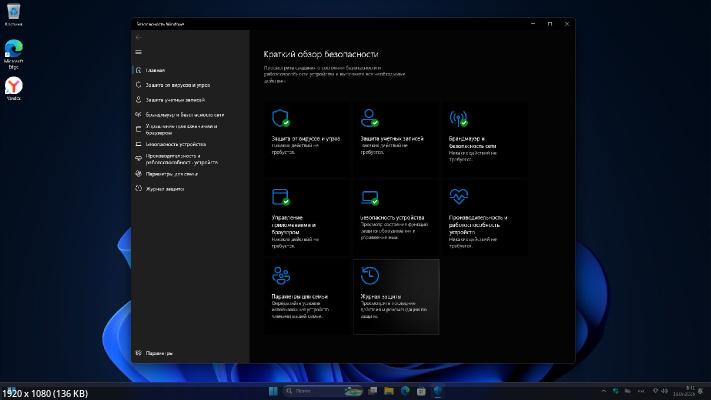Select 'Защита учетных записей' in sidebar
This screenshot has height=400, width=711.
[190, 100]
